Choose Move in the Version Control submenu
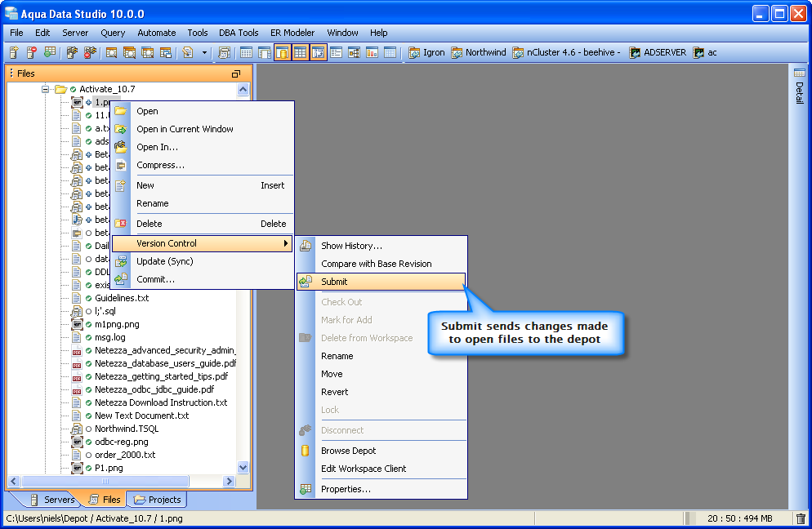Image resolution: width=812 pixels, height=529 pixels. pyautogui.click(x=381, y=374)
